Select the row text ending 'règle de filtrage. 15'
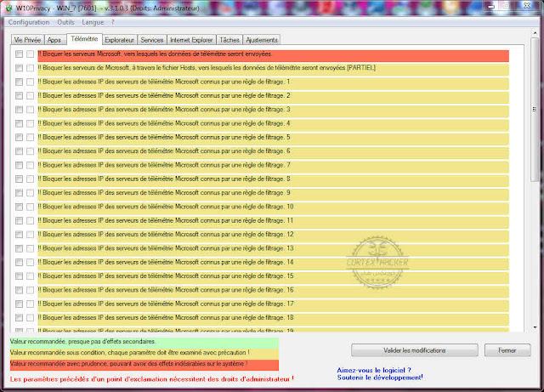The width and height of the screenshot is (544, 392). (x=166, y=276)
